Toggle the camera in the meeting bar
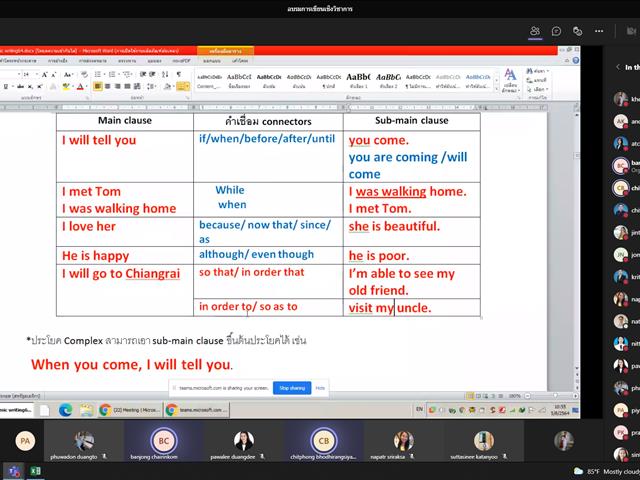 631,31
